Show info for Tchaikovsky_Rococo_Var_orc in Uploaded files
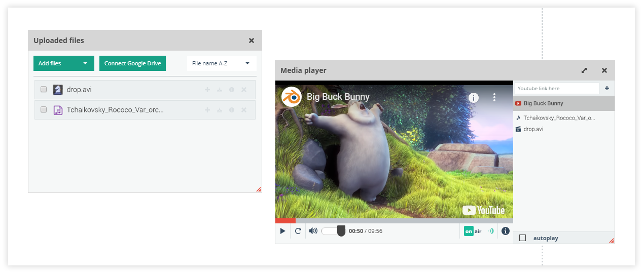 [x=232, y=110]
